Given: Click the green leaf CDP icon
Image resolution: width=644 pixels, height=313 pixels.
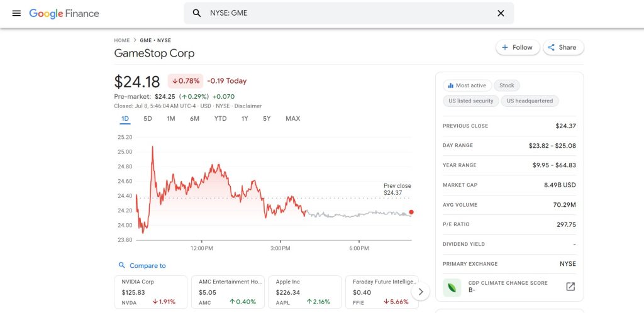Looking at the screenshot, I should [x=452, y=287].
